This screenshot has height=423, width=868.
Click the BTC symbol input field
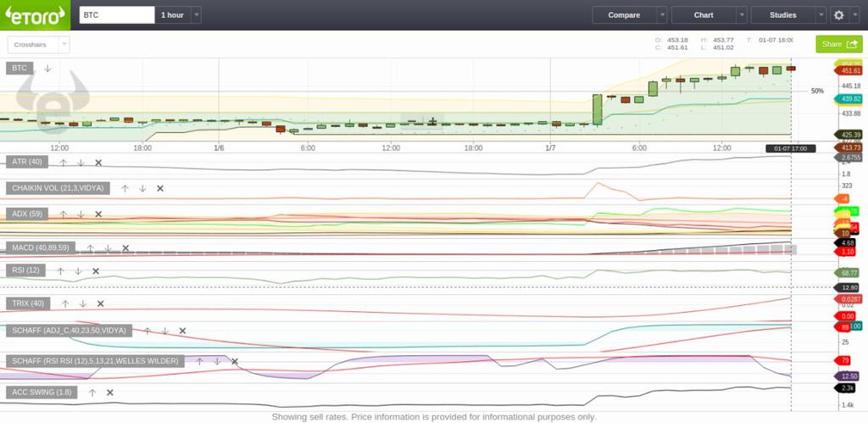tap(117, 15)
